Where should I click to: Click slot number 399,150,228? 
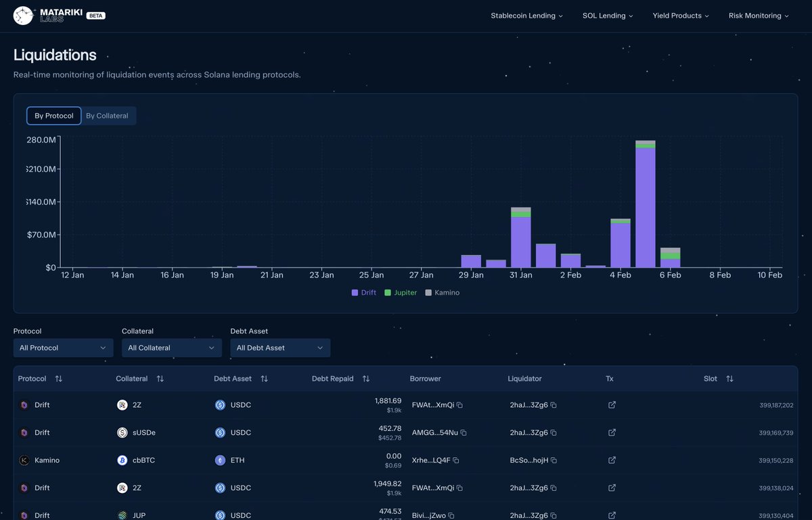click(776, 460)
